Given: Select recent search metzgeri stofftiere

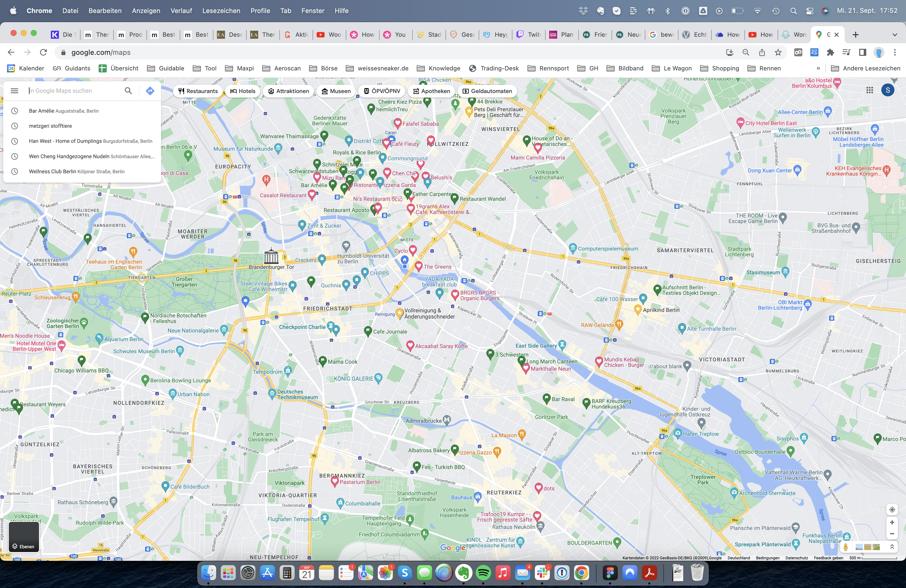Looking at the screenshot, I should click(x=82, y=126).
